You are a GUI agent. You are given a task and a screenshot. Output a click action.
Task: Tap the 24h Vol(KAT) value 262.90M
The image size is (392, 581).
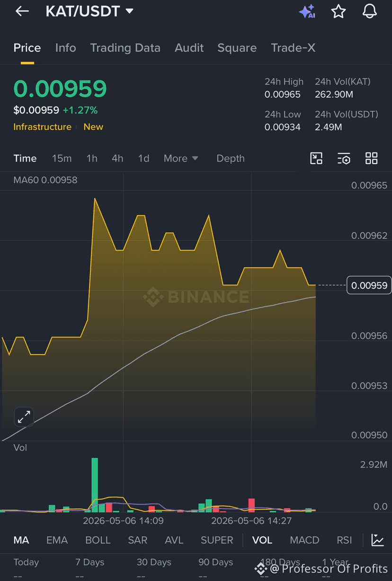click(x=334, y=94)
